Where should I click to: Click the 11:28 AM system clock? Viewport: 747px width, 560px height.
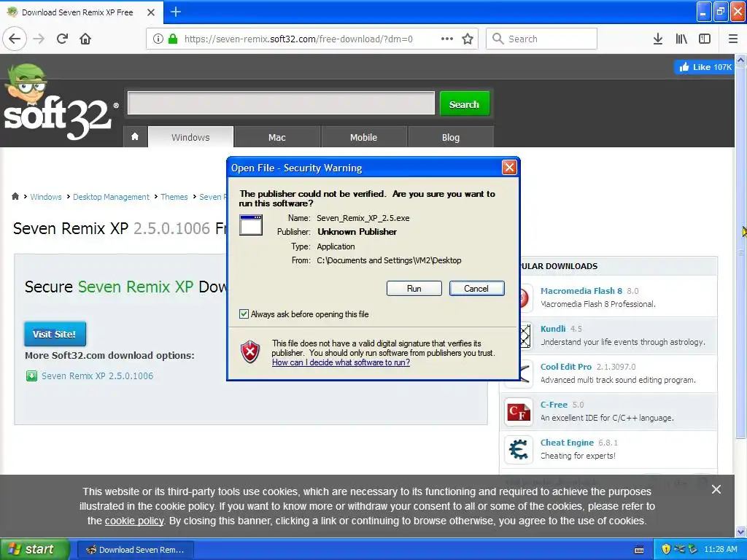720,549
